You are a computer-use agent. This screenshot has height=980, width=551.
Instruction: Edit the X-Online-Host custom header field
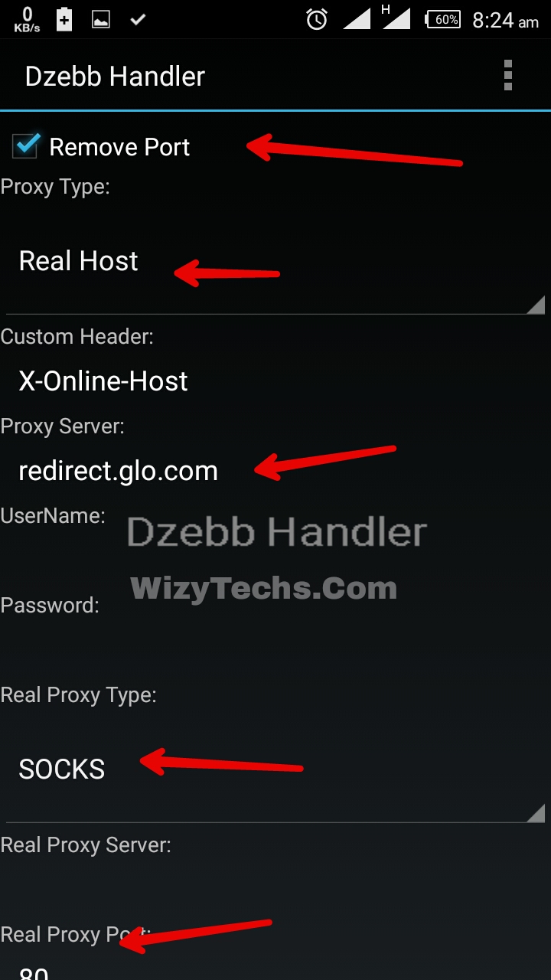(275, 381)
